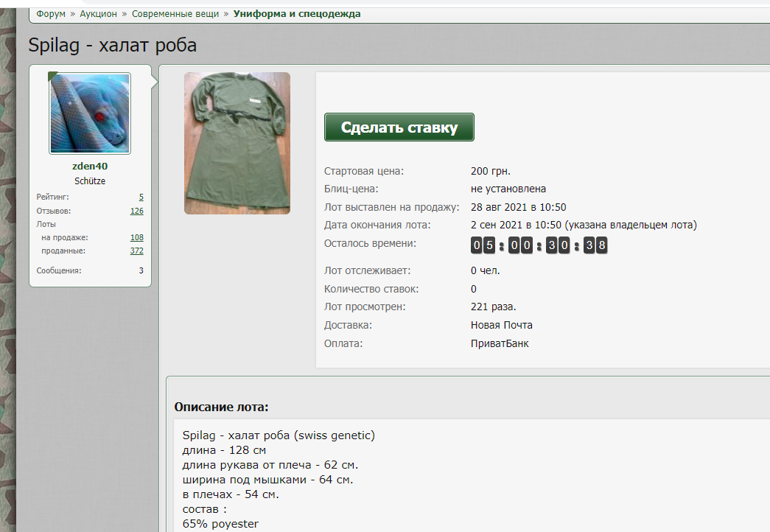
Task: Click the ПриватБанк payment value
Action: 499,343
